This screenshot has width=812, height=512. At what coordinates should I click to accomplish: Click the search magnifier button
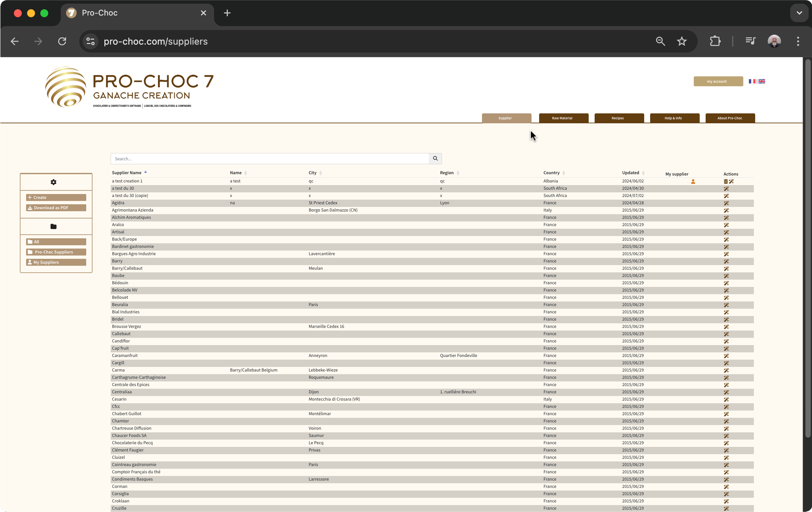(x=435, y=159)
